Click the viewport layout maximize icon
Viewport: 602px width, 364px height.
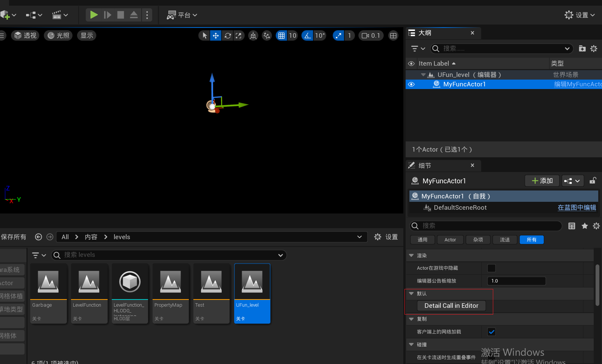tap(393, 35)
